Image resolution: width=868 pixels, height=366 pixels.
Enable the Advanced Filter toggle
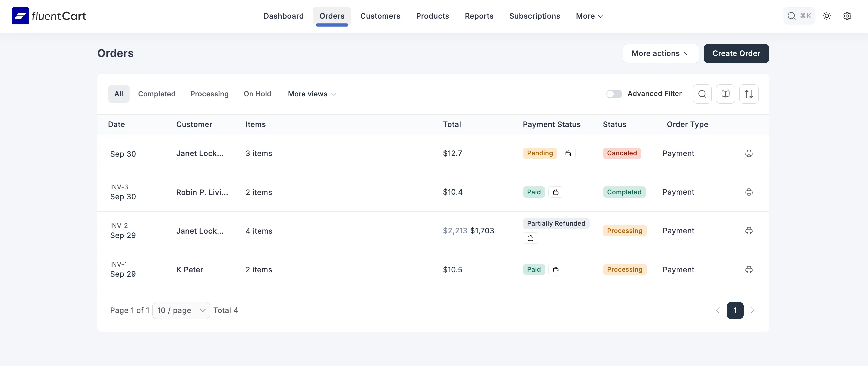(614, 94)
